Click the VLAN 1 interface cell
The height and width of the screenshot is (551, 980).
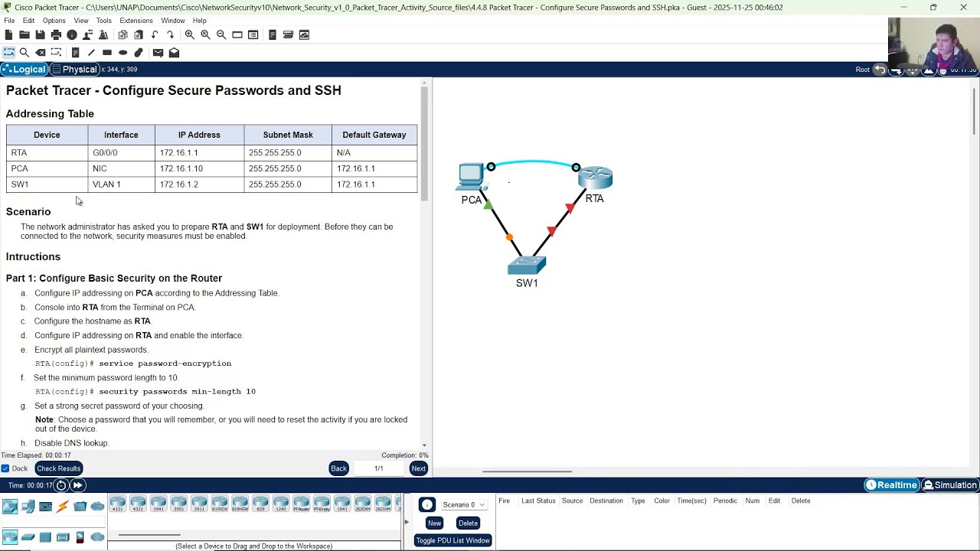point(121,184)
